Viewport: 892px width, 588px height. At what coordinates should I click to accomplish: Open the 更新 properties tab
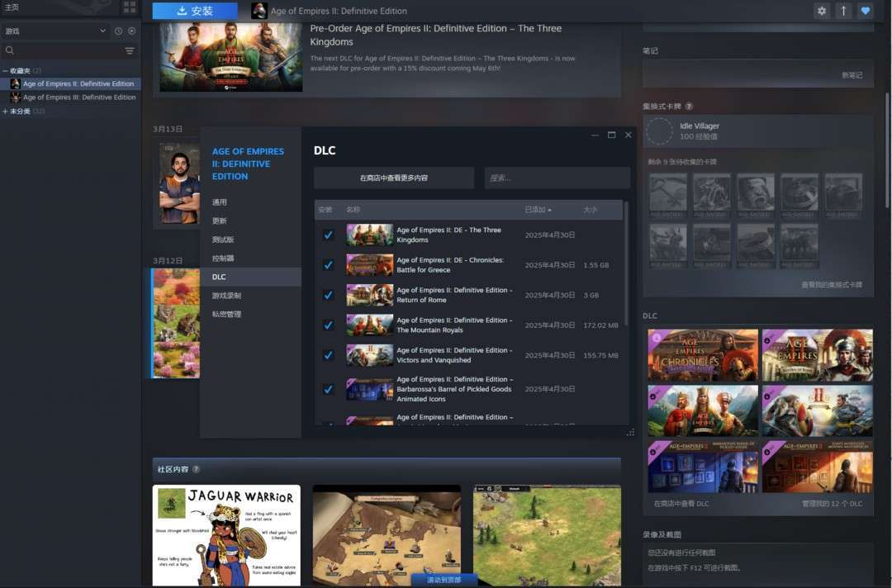pos(220,221)
